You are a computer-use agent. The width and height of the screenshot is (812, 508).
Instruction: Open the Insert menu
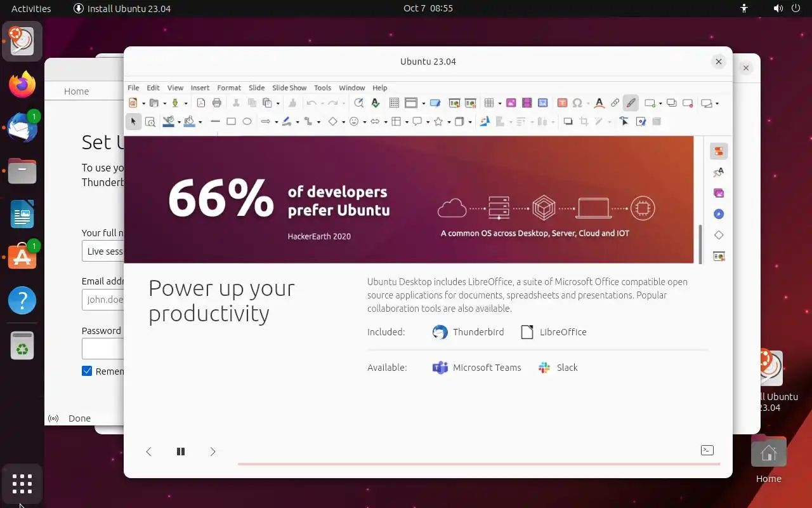(200, 88)
